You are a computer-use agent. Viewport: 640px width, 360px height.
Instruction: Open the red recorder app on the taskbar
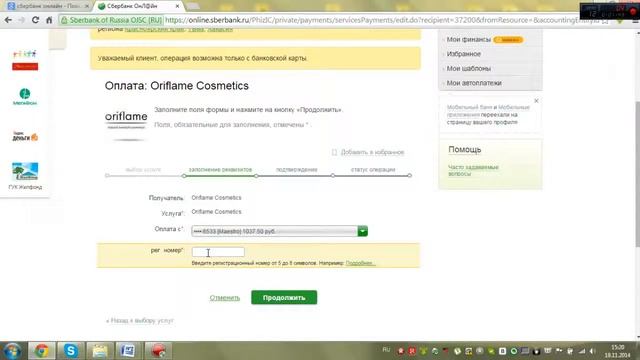(x=158, y=351)
